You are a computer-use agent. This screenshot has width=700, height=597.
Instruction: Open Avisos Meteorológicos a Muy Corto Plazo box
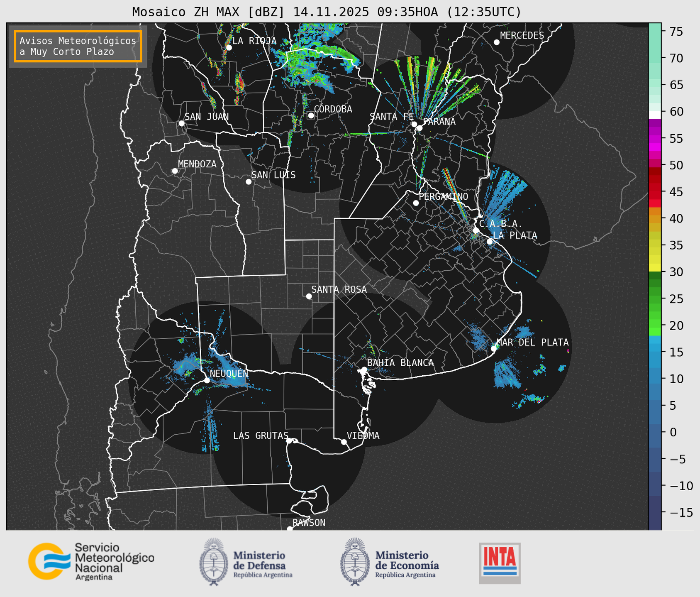click(78, 46)
